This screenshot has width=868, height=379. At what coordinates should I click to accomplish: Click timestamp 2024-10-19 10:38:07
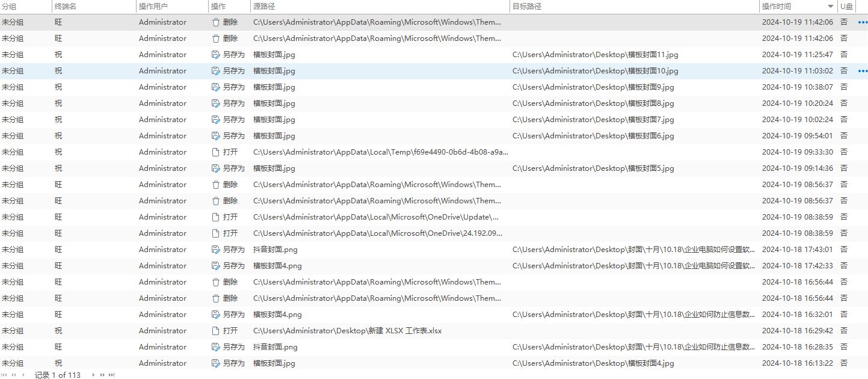(798, 87)
